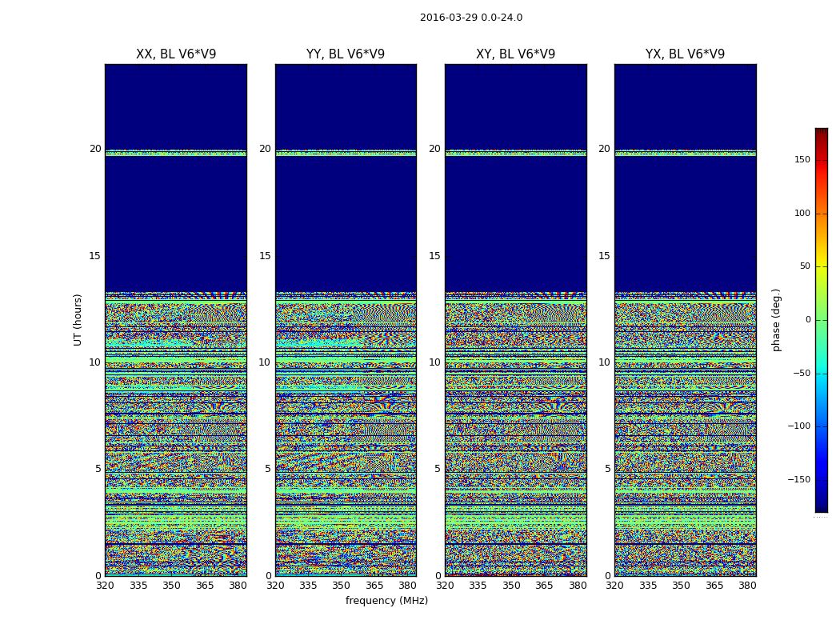This screenshot has height=640, width=840.
Task: Click the 'XX, BL V6*V9' subplot title
Action: click(176, 54)
